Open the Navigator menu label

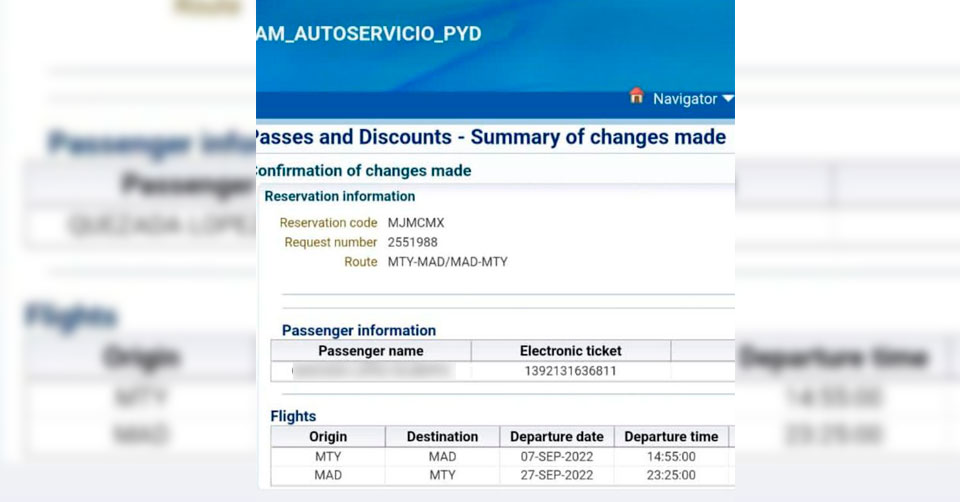pyautogui.click(x=684, y=99)
